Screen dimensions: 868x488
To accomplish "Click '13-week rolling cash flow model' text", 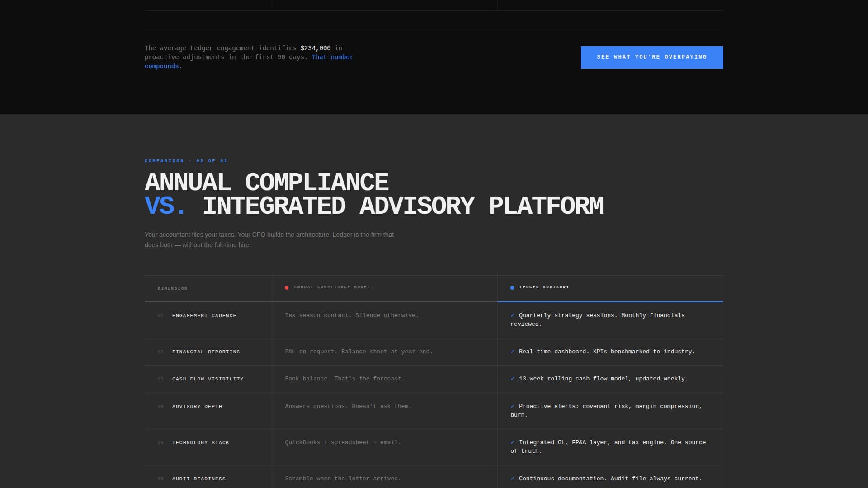I will tap(604, 379).
